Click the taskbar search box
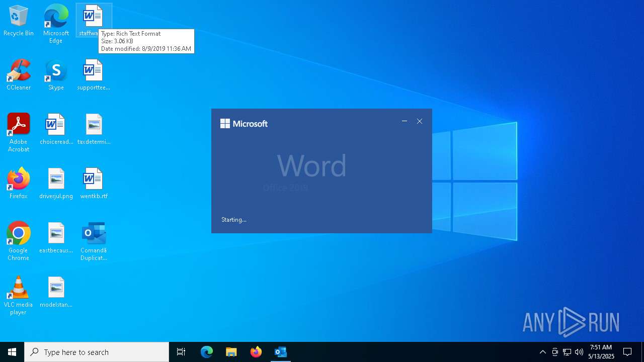The width and height of the screenshot is (644, 362). click(97, 352)
